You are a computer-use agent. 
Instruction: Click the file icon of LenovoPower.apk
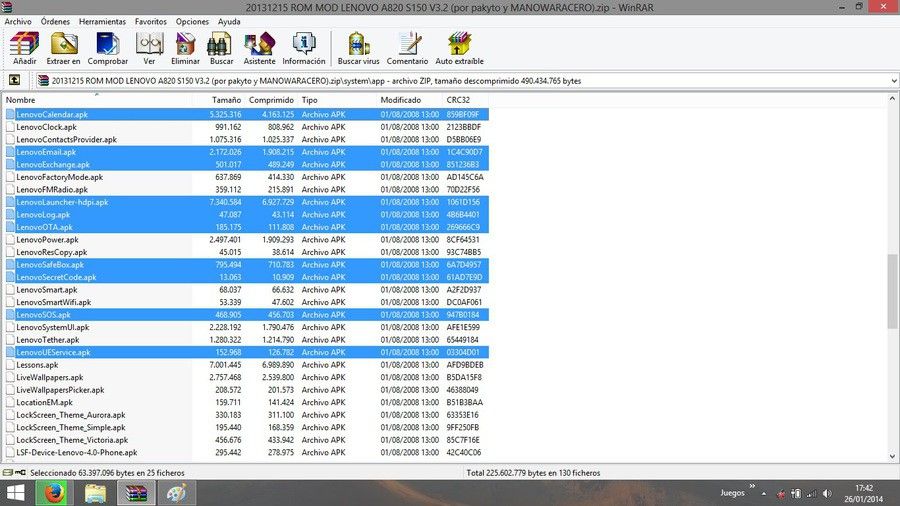10,240
